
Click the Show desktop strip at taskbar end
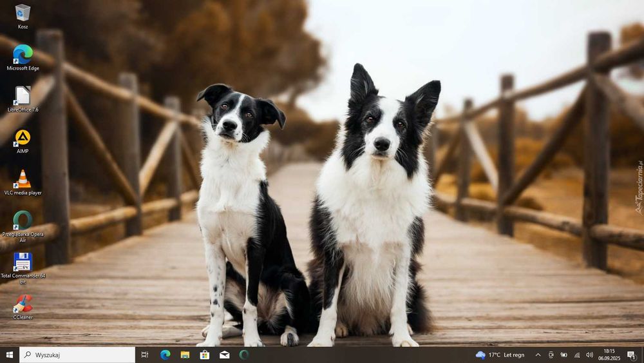pyautogui.click(x=642, y=355)
